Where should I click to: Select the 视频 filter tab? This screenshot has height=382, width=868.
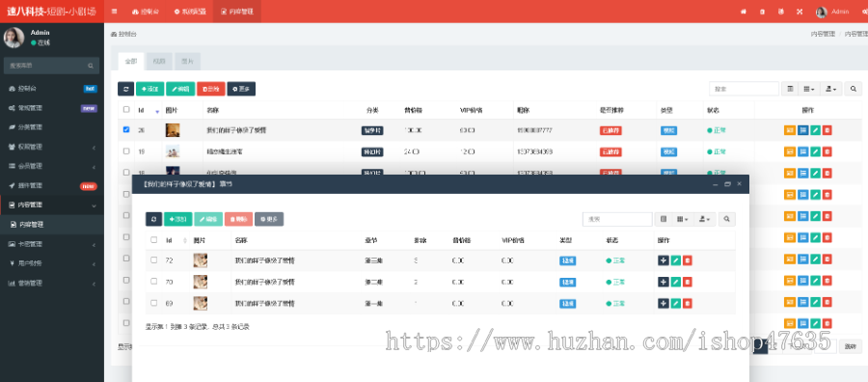[x=159, y=62]
